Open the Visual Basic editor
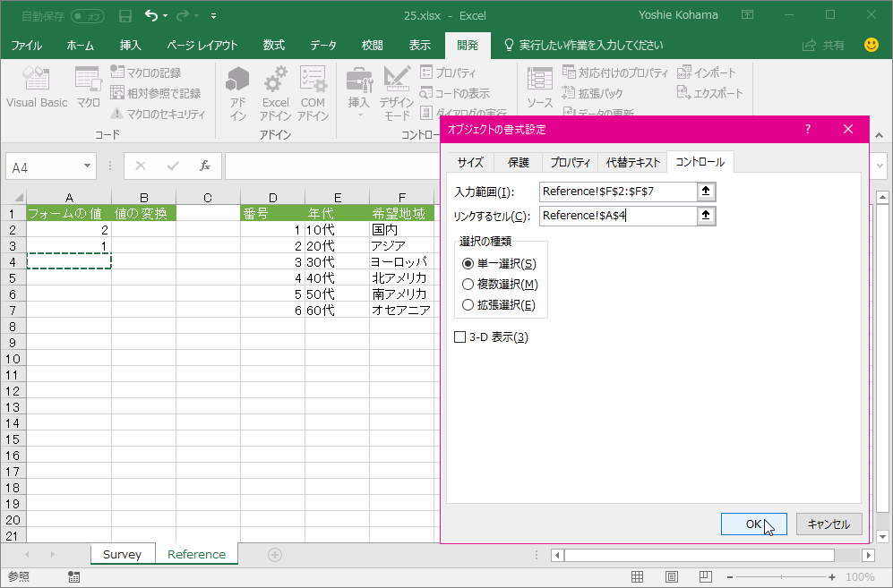Screen dimensions: 893x588 [37, 87]
